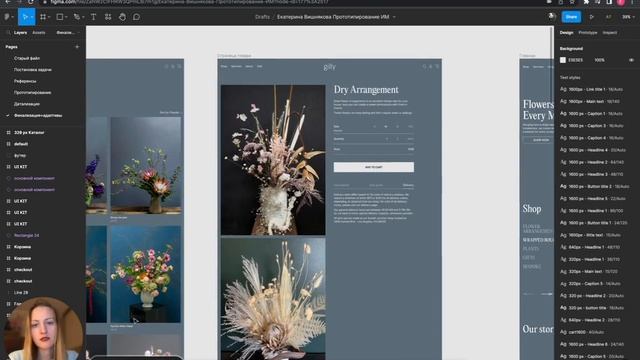The width and height of the screenshot is (640, 360).
Task: Open the browser extensions puzzle icon
Action: 586,2
